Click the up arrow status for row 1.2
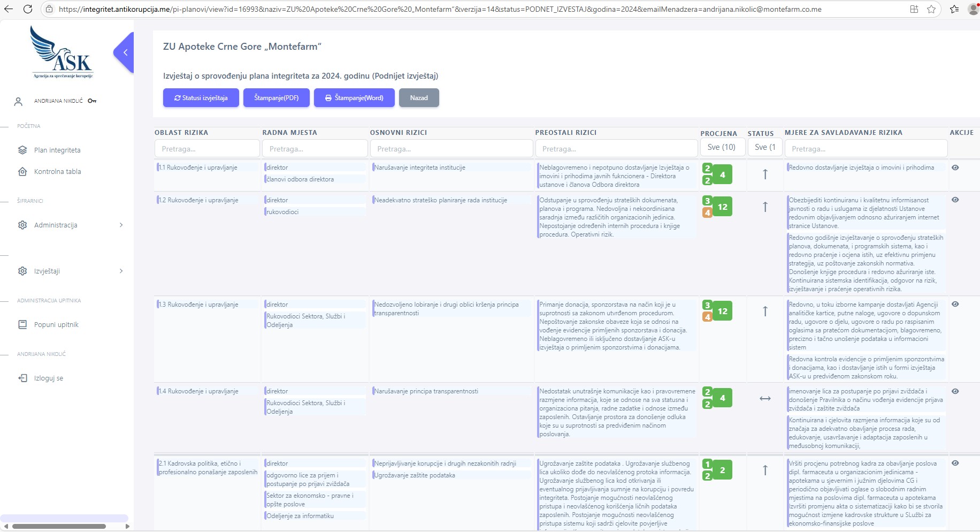 pyautogui.click(x=765, y=207)
